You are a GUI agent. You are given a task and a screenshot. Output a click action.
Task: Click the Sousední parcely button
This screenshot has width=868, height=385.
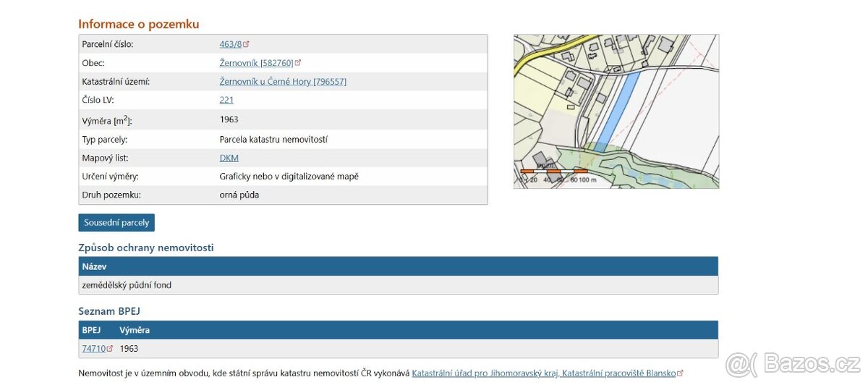(x=116, y=223)
